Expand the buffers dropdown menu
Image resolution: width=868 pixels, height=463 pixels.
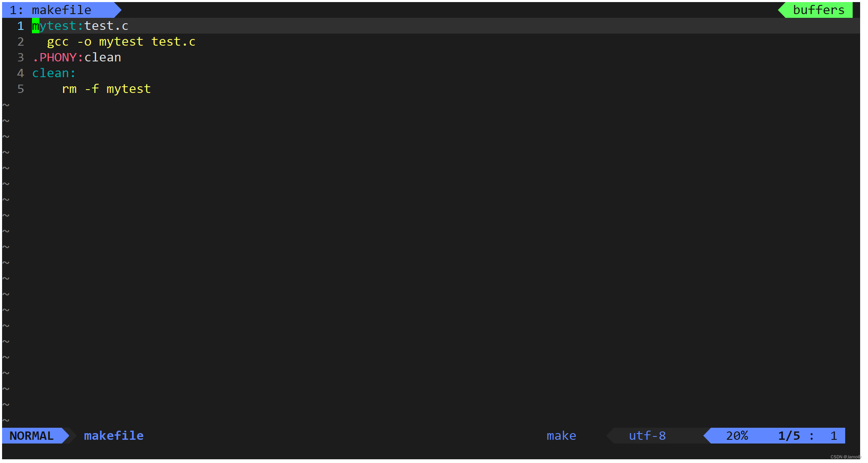(821, 9)
